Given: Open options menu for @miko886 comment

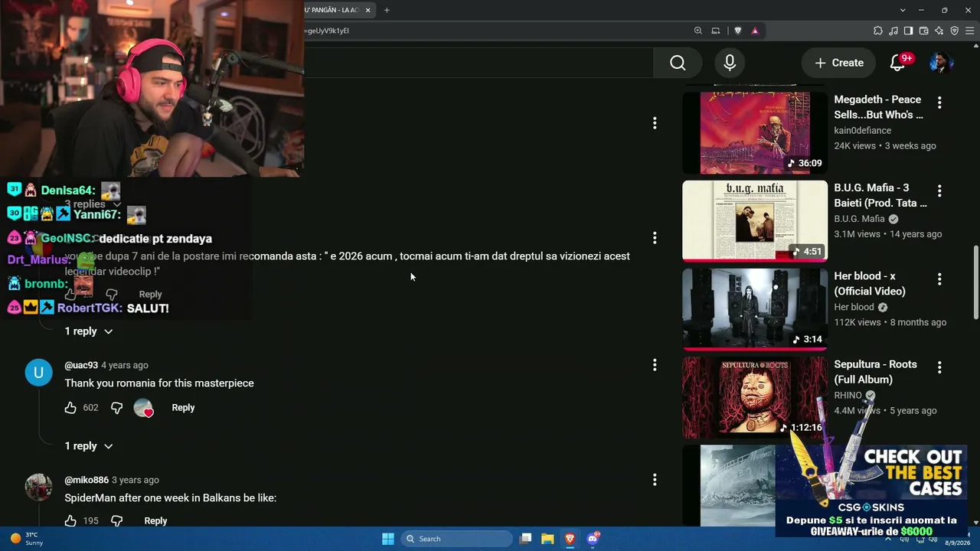Looking at the screenshot, I should 655,480.
